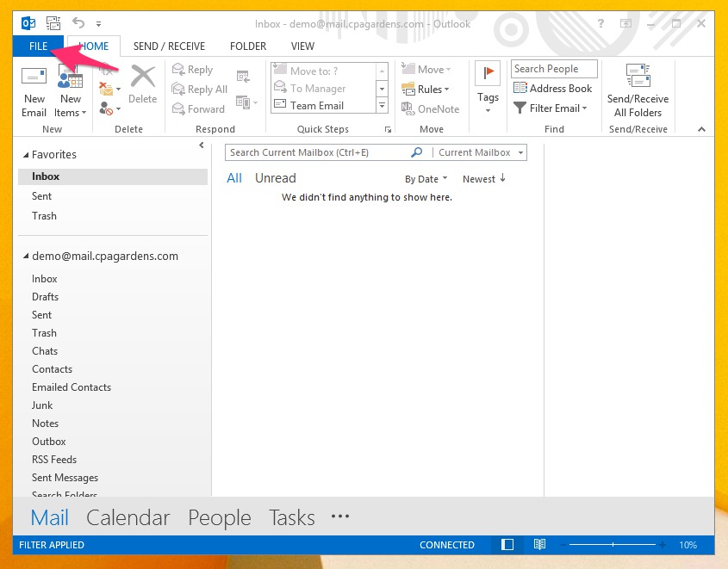The height and width of the screenshot is (569, 728).
Task: Click the New Email icon
Action: [x=34, y=77]
